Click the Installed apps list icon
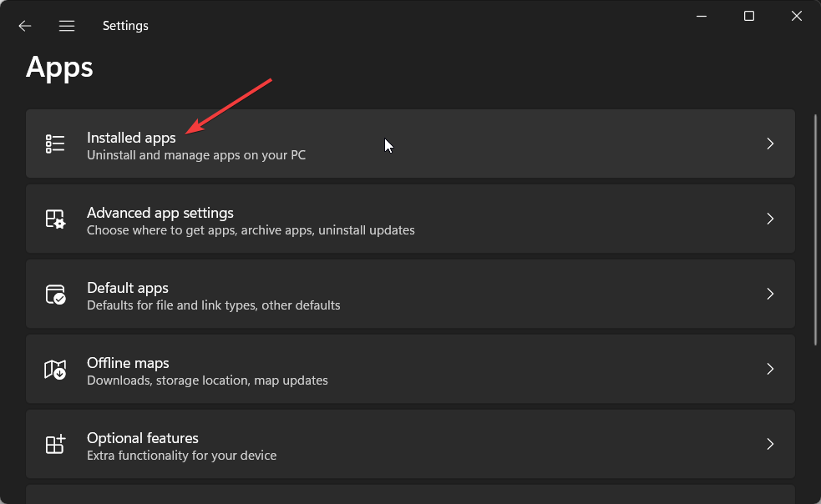The image size is (821, 504). click(x=55, y=144)
